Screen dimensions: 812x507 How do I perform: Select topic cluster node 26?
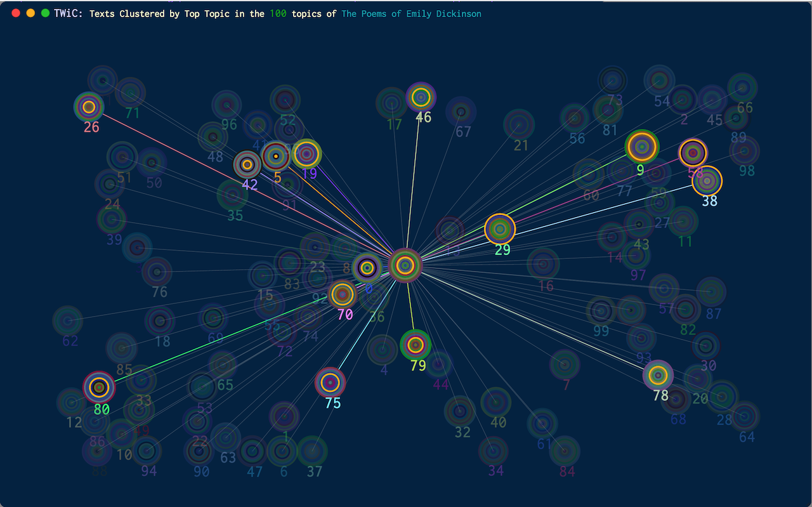pos(89,107)
